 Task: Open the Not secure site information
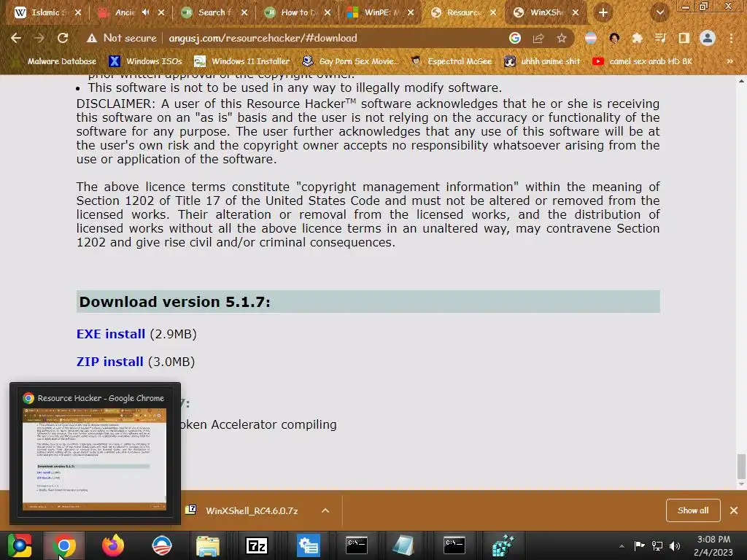122,38
